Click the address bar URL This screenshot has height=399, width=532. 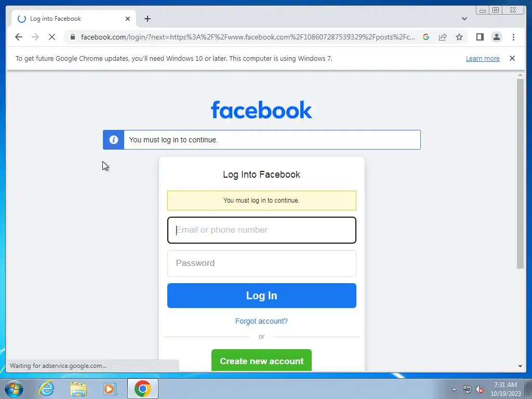(248, 37)
